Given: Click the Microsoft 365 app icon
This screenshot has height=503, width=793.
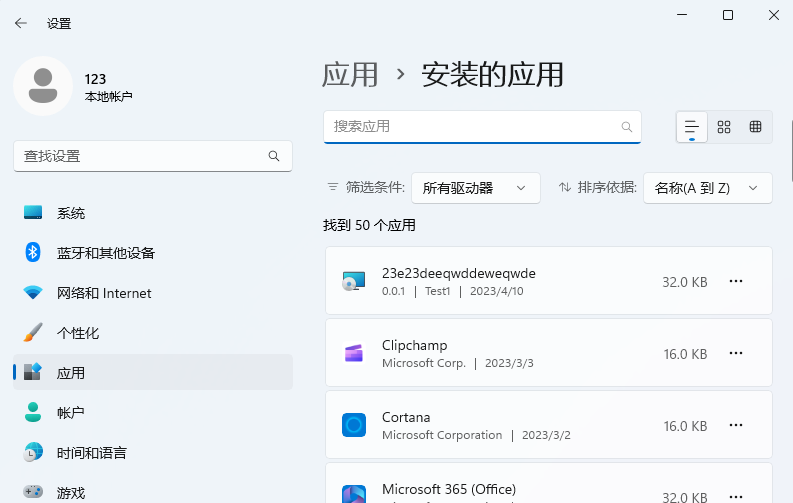Looking at the screenshot, I should (x=354, y=494).
